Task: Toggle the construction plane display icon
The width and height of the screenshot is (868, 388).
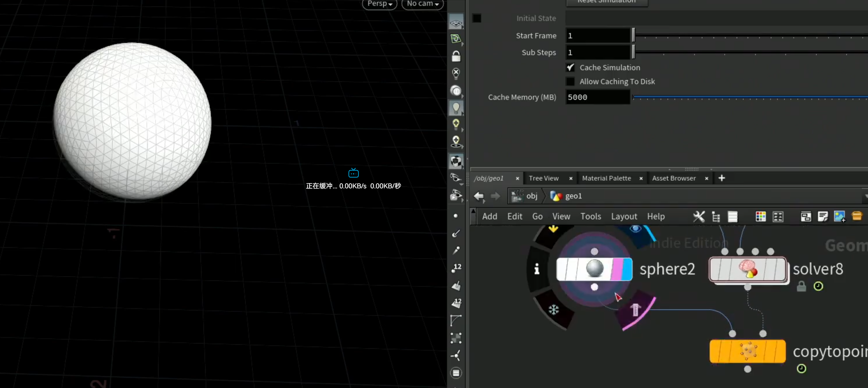Action: 456,39
